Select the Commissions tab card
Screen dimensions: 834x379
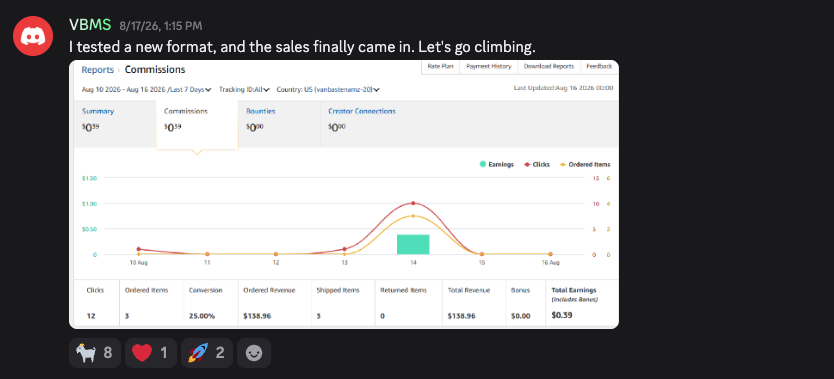point(197,124)
